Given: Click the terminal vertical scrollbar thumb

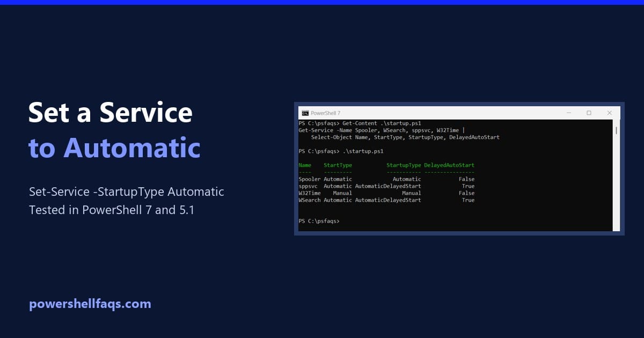Looking at the screenshot, I should tap(616, 130).
